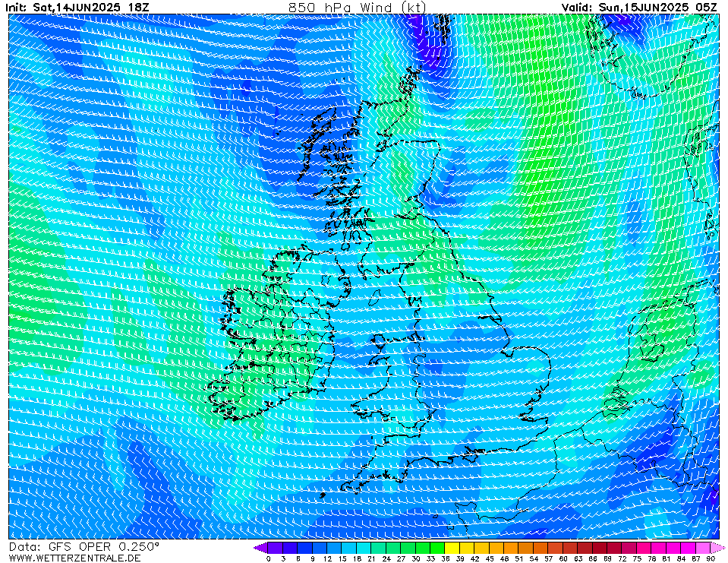Click the scale label '45'
728x563 pixels.
[490, 558]
